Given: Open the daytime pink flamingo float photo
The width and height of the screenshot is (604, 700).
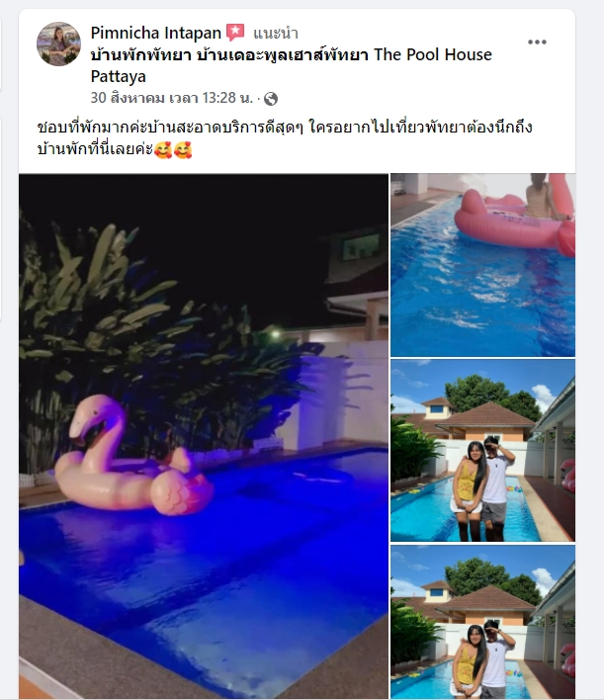Looking at the screenshot, I should pyautogui.click(x=482, y=265).
